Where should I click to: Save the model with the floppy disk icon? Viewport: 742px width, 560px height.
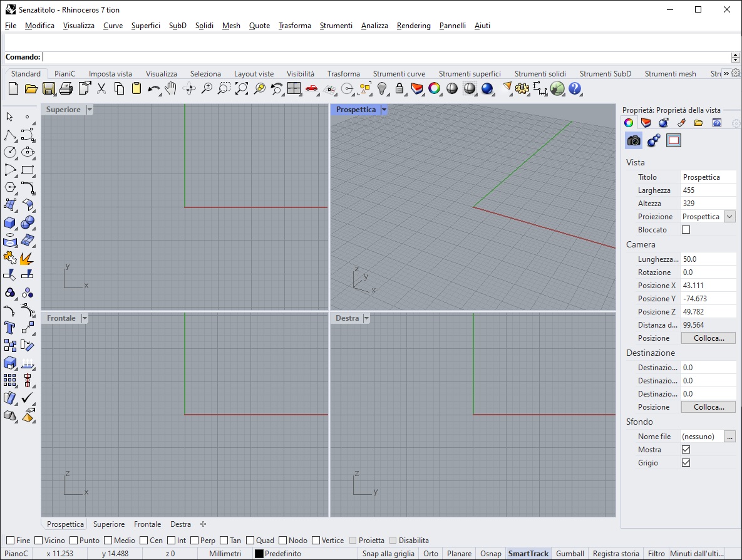[x=49, y=88]
